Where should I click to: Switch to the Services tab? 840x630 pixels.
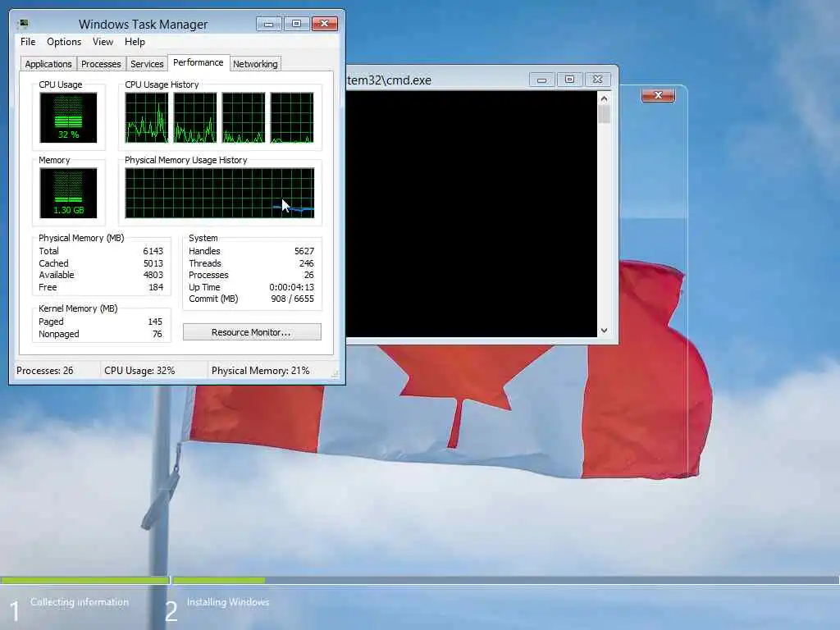pyautogui.click(x=147, y=64)
